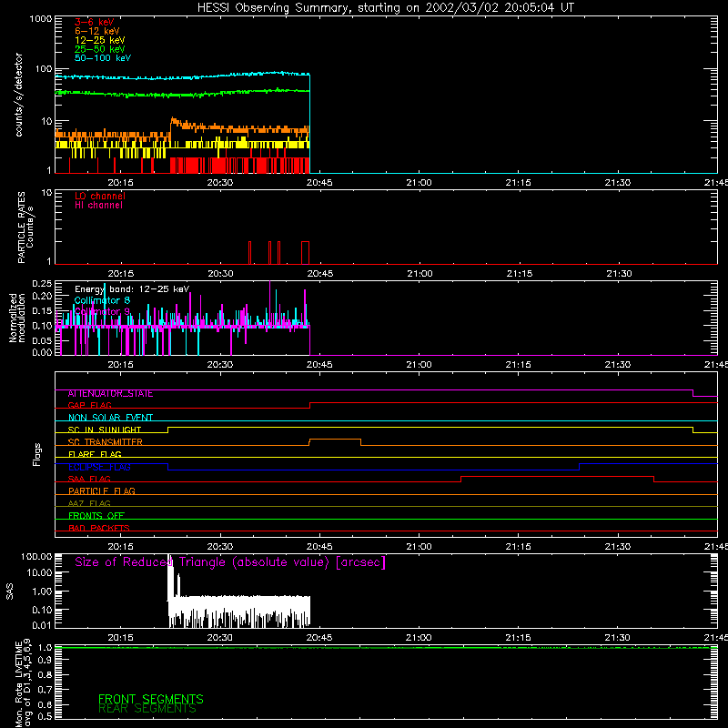
Task: Select the Collimator 9 legend label
Action: [102, 311]
